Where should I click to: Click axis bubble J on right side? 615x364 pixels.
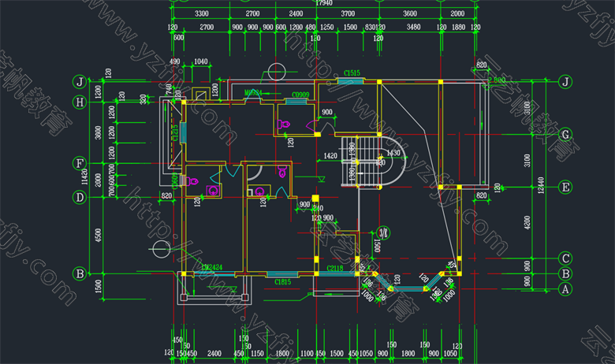point(565,82)
